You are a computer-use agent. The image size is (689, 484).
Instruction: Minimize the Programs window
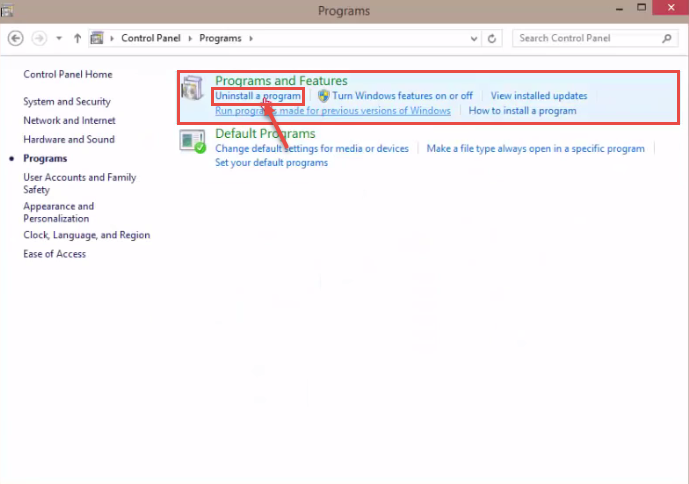point(619,8)
